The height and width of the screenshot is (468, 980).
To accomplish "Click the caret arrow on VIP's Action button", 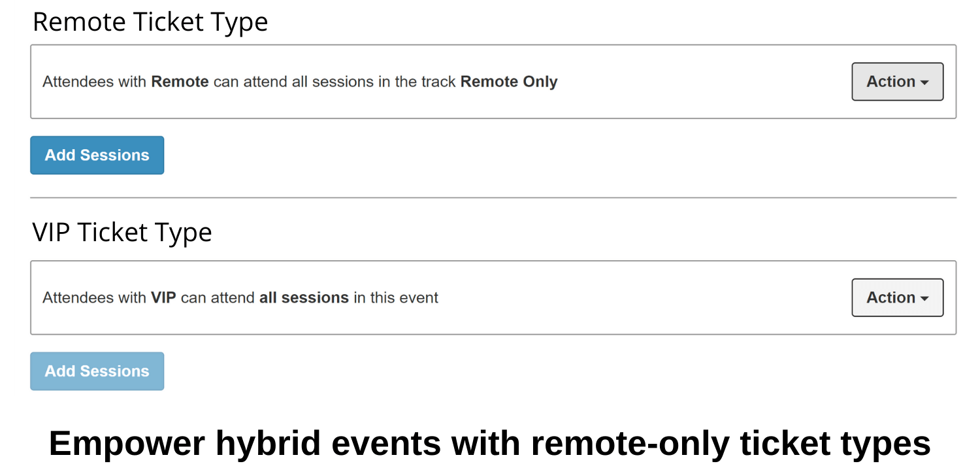I will (x=924, y=299).
